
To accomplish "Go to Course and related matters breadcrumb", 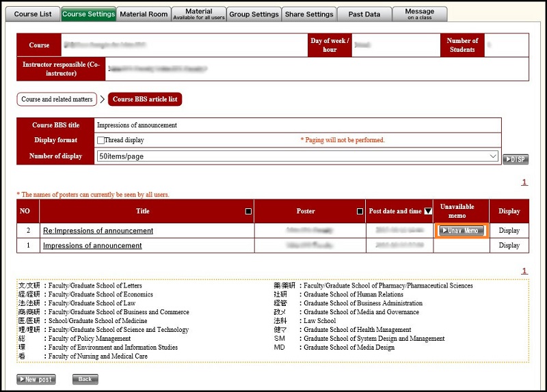I will [x=57, y=100].
